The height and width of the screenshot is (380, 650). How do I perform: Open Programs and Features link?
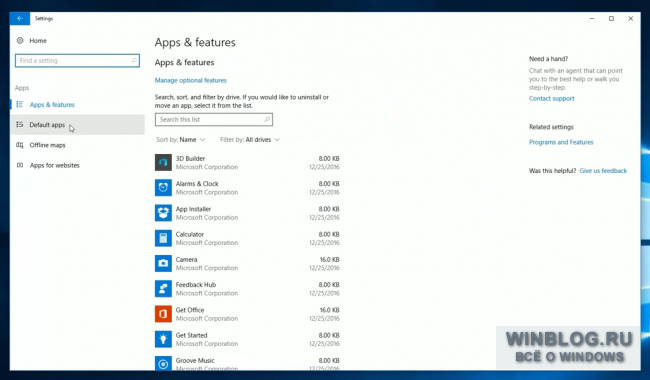(561, 142)
